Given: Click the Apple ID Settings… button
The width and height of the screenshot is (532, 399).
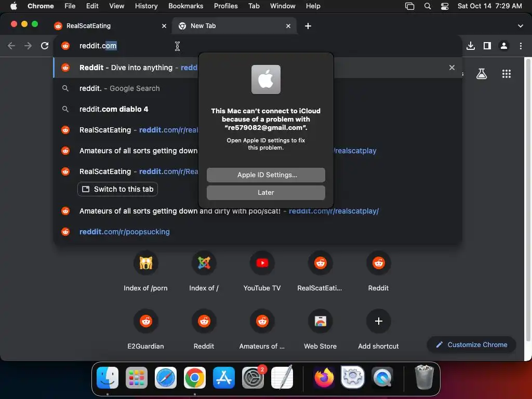Looking at the screenshot, I should (265, 175).
